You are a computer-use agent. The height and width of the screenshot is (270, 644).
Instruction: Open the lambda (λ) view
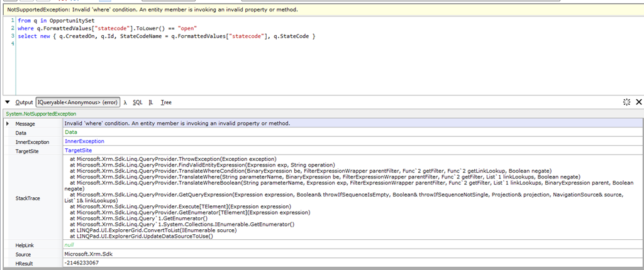click(x=125, y=102)
